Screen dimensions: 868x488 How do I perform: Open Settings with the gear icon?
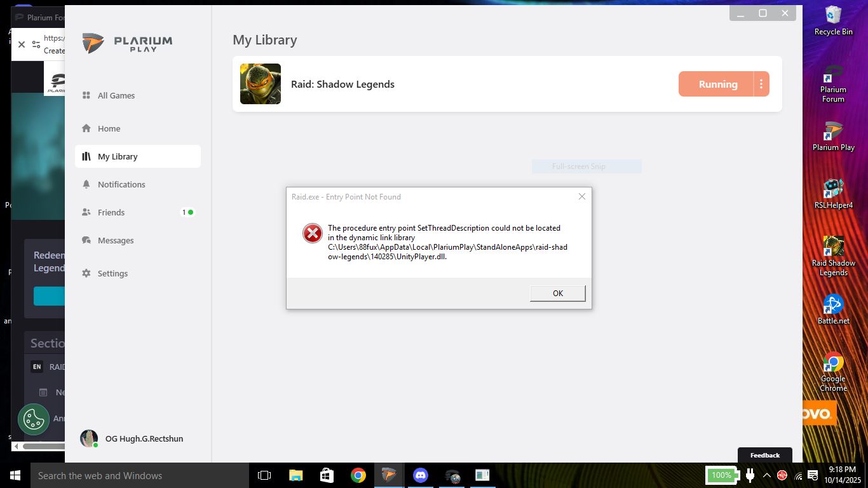[x=112, y=273]
